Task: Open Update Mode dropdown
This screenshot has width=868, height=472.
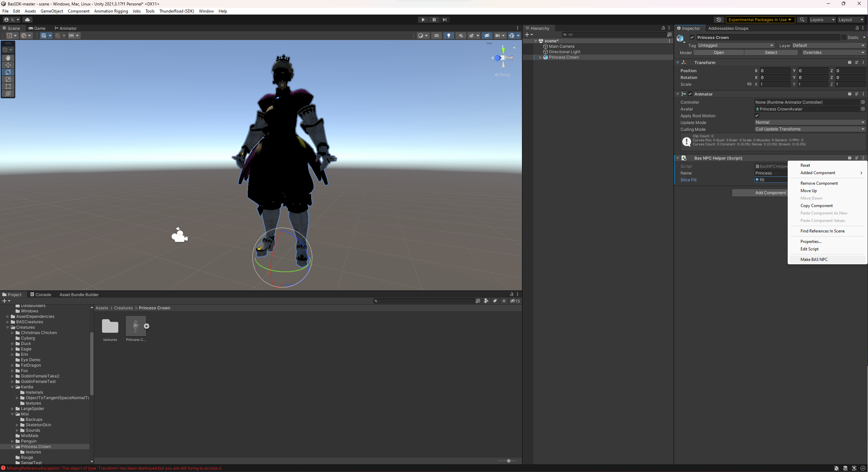Action: (x=810, y=122)
